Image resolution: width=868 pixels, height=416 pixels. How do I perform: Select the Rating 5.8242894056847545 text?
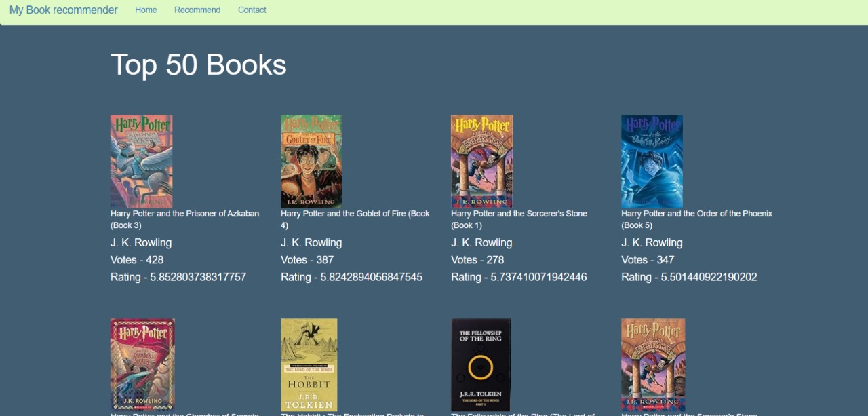coord(351,277)
